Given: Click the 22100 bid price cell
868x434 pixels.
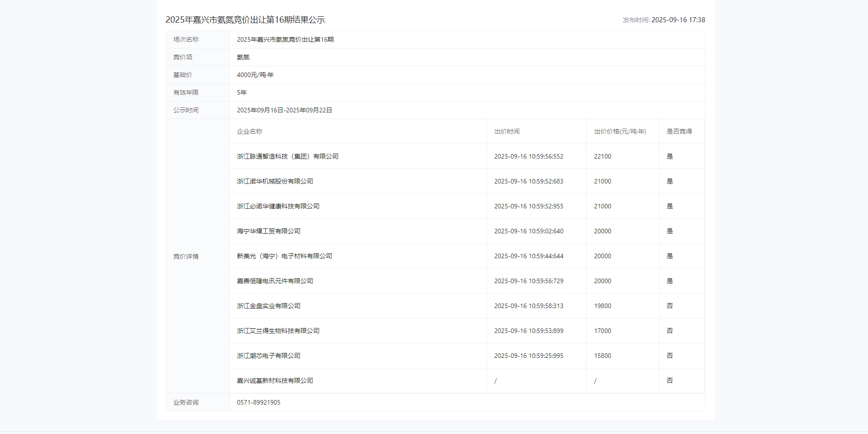Looking at the screenshot, I should pos(602,156).
